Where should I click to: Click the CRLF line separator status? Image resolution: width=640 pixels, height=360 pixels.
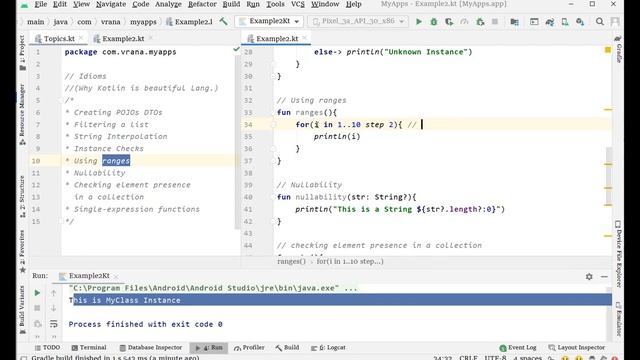[468, 358]
